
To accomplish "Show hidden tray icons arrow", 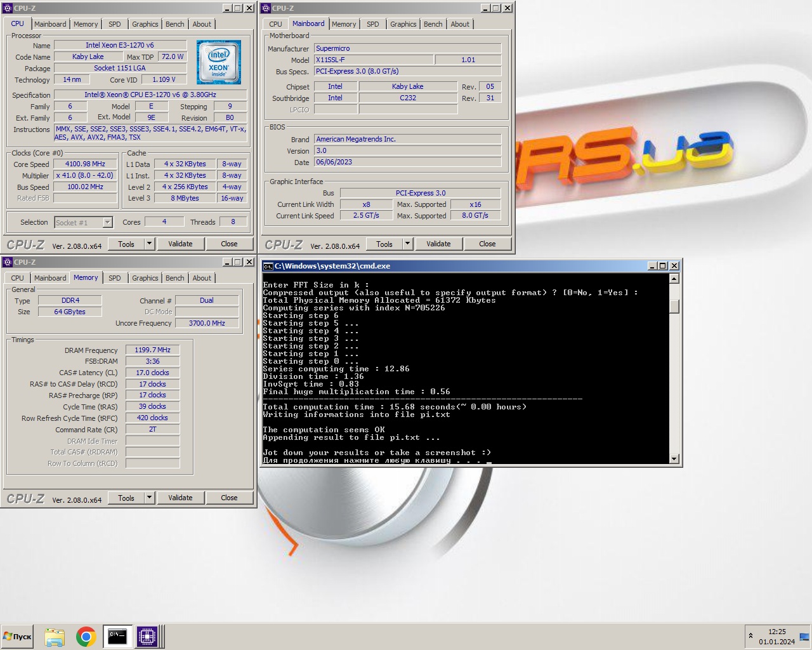I will click(x=750, y=636).
